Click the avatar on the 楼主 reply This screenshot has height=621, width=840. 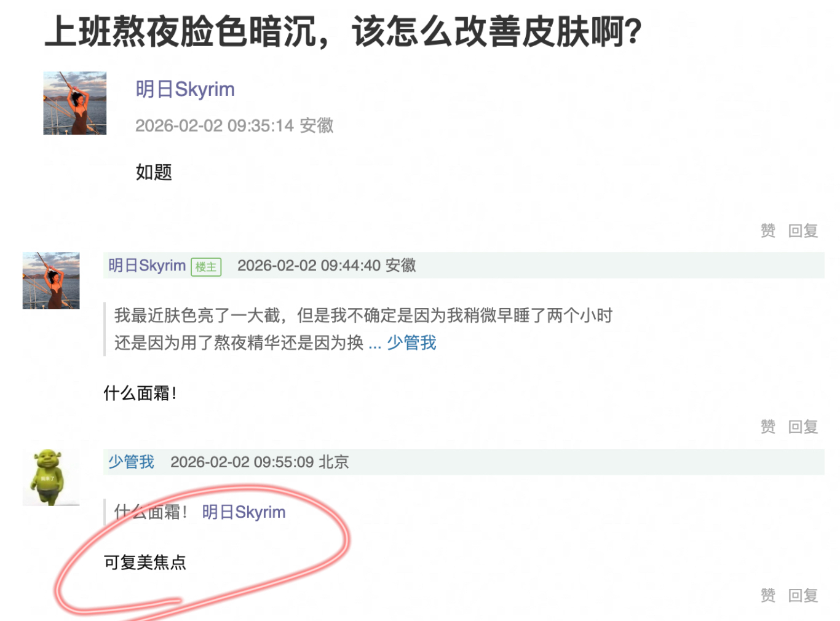pyautogui.click(x=51, y=280)
